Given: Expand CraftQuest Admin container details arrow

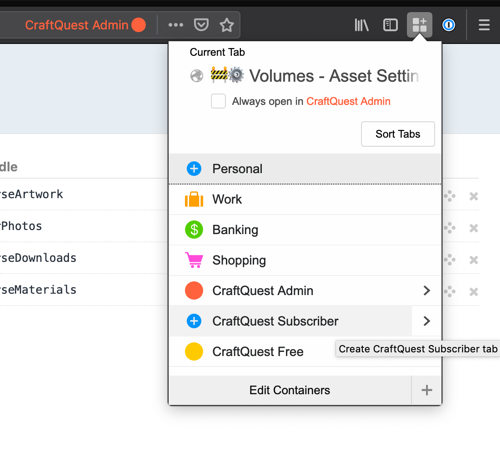Looking at the screenshot, I should 426,291.
